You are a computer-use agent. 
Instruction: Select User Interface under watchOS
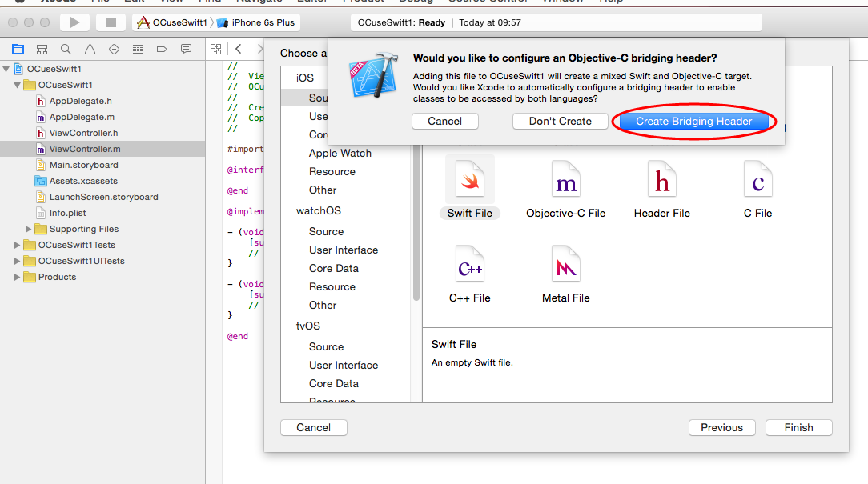click(x=344, y=250)
